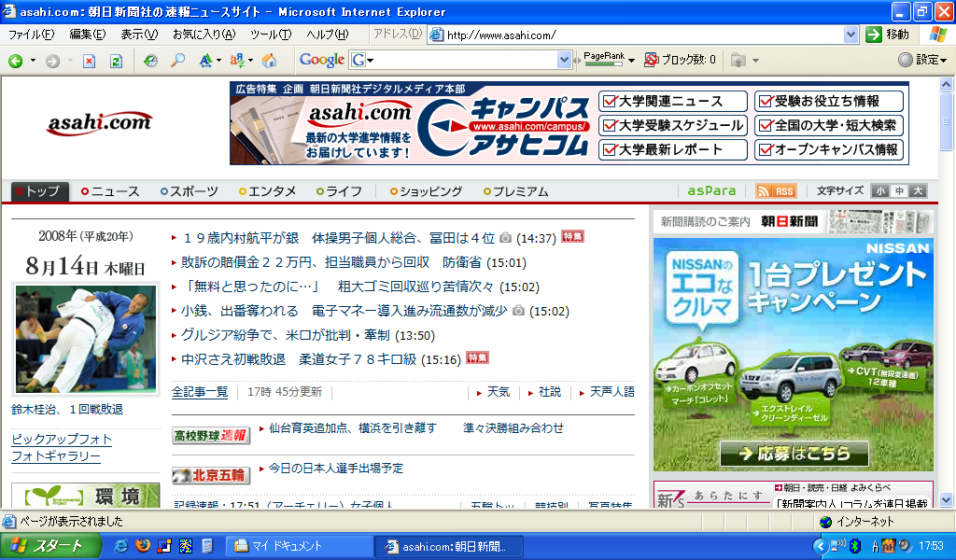Click the PageRank green bar indicator
This screenshot has width=956, height=560.
(604, 63)
